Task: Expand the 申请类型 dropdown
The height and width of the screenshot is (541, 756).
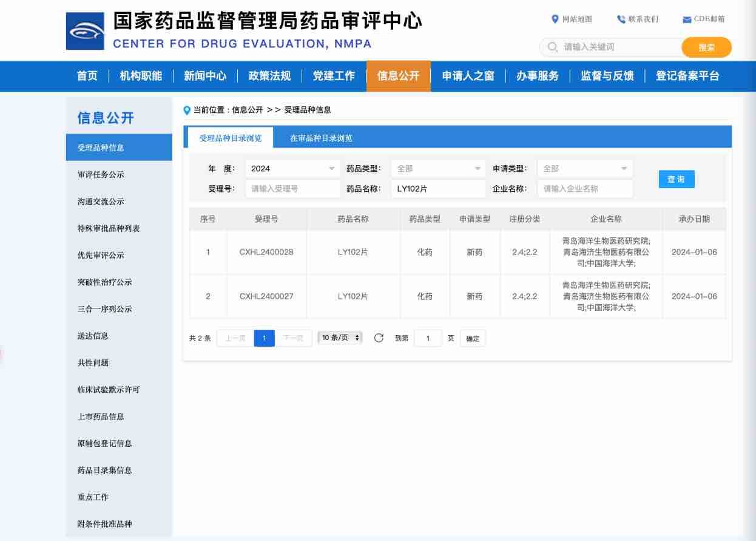Action: tap(584, 168)
